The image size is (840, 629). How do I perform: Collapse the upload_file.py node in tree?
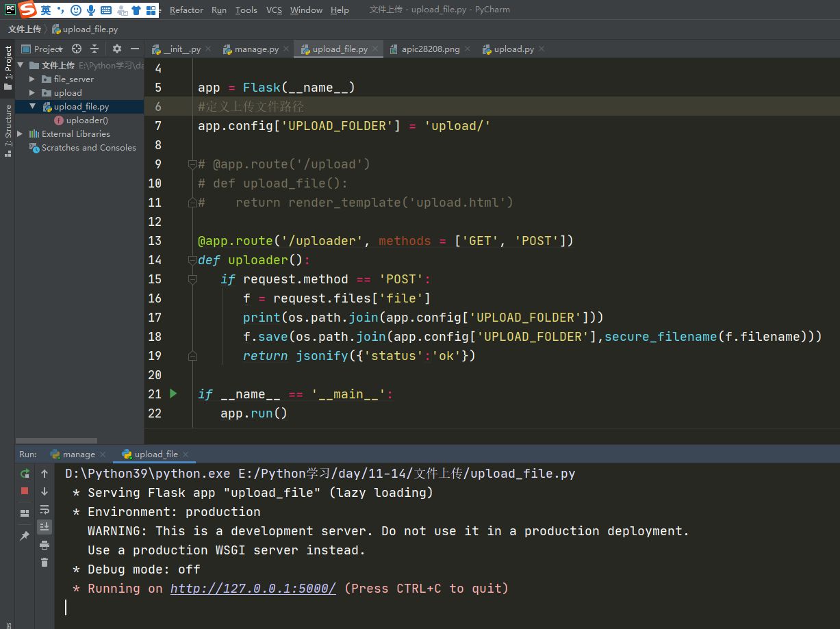[x=31, y=107]
